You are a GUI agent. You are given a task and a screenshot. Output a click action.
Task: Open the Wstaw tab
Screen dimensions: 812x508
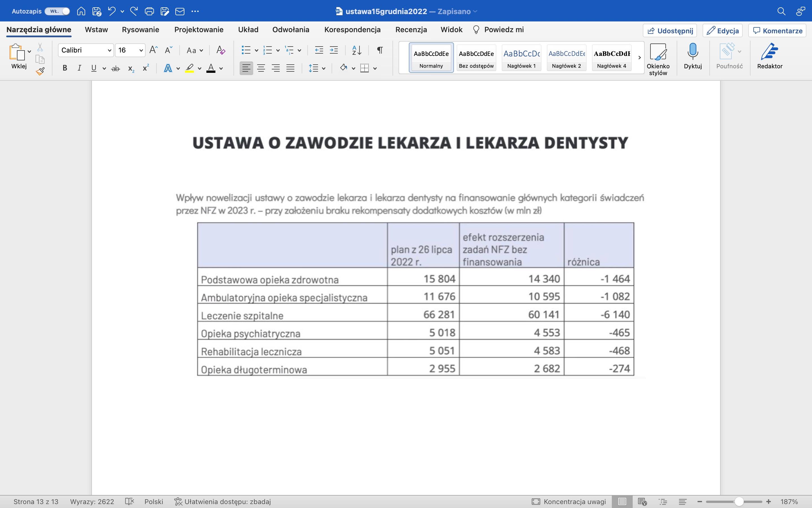pyautogui.click(x=96, y=30)
